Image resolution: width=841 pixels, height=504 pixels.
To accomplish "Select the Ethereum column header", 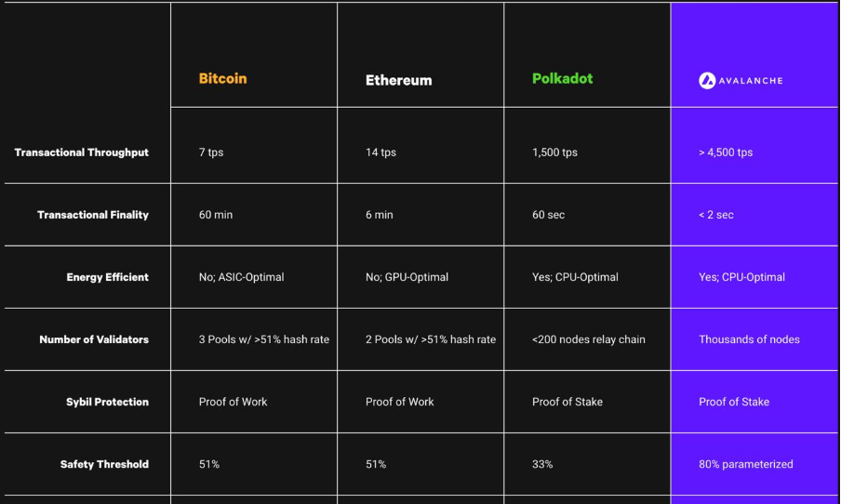I will coord(398,80).
